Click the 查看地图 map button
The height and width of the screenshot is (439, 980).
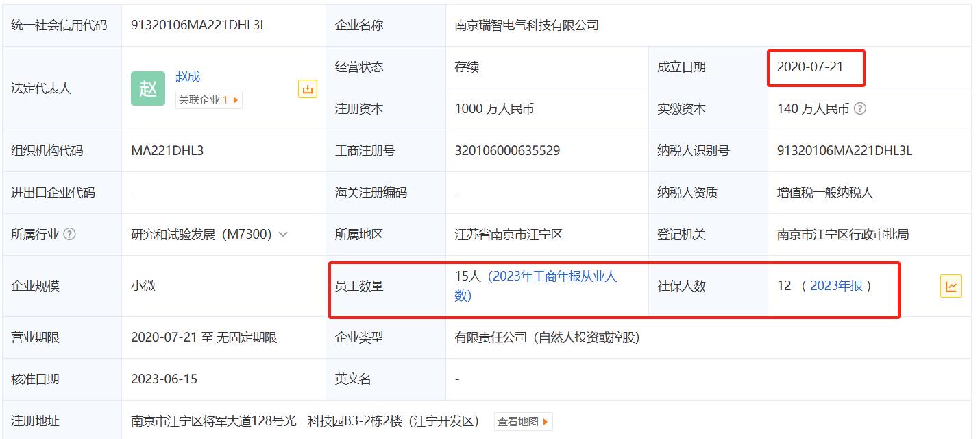point(523,422)
